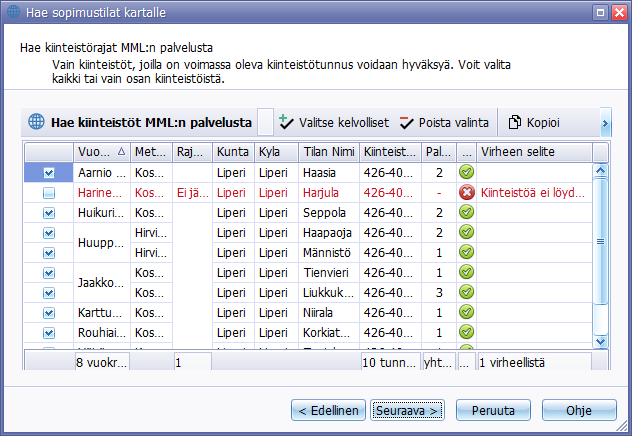
Task: Select 'Aarnio ...' tenant cell
Action: click(102, 172)
